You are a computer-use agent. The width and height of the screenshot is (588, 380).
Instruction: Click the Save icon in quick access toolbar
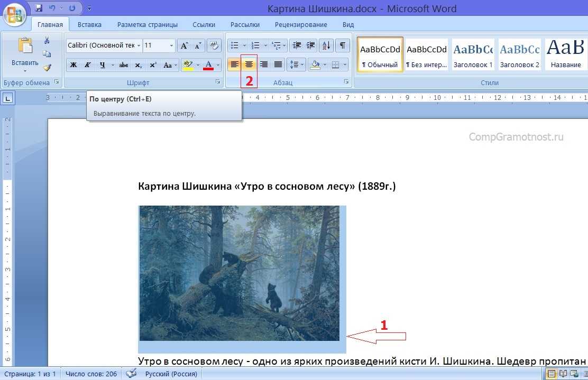pyautogui.click(x=39, y=8)
